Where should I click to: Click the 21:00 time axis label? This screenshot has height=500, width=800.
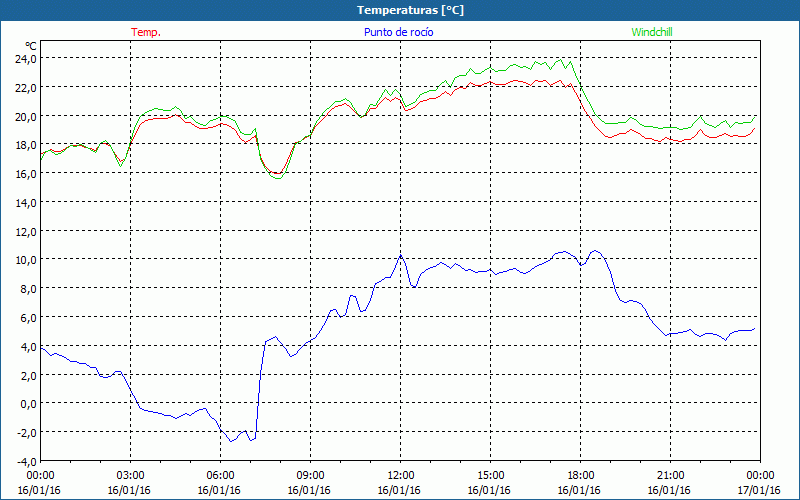670,476
